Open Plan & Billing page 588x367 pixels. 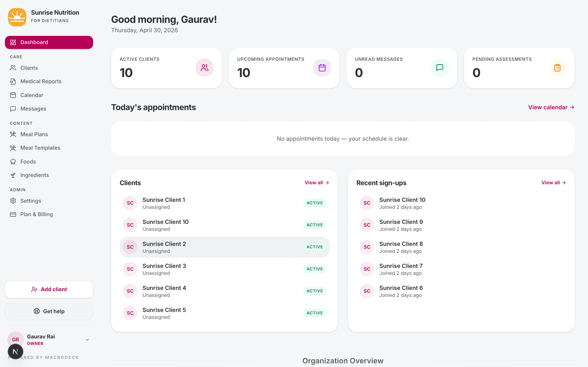pyautogui.click(x=37, y=214)
